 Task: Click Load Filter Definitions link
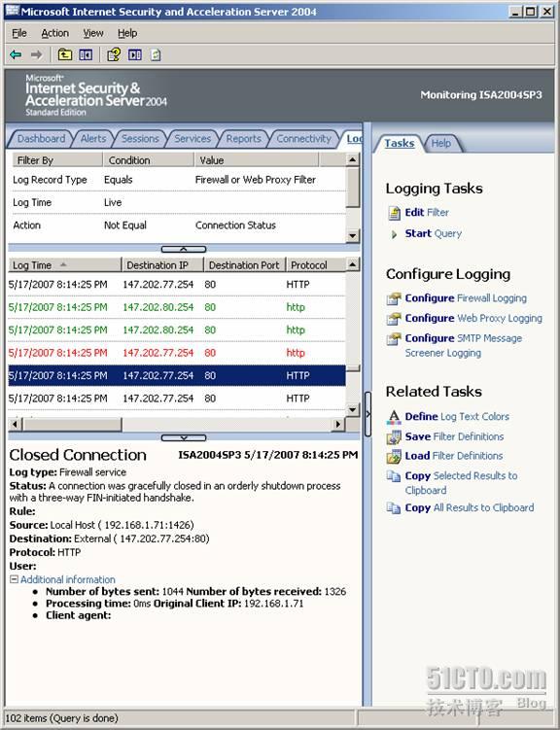click(454, 456)
